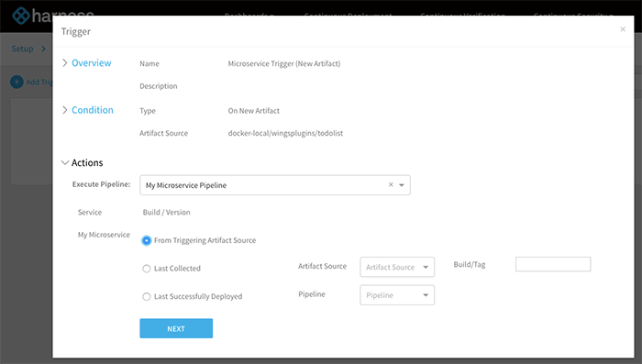642x364 pixels.
Task: Click the Harness logo icon
Action: coord(21,16)
